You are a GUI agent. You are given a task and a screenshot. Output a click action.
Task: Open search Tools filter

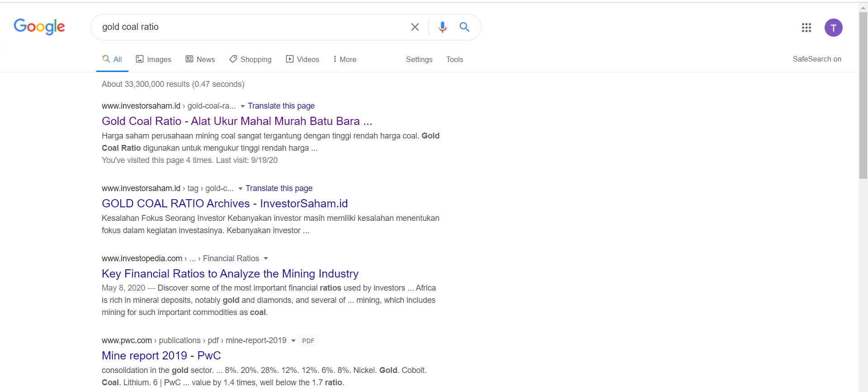click(454, 59)
